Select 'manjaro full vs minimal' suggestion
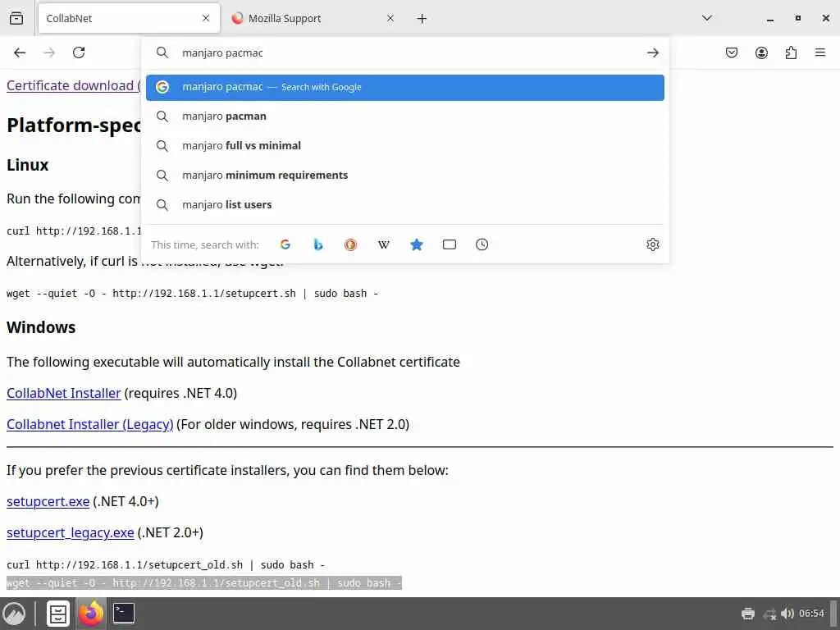 coord(405,146)
